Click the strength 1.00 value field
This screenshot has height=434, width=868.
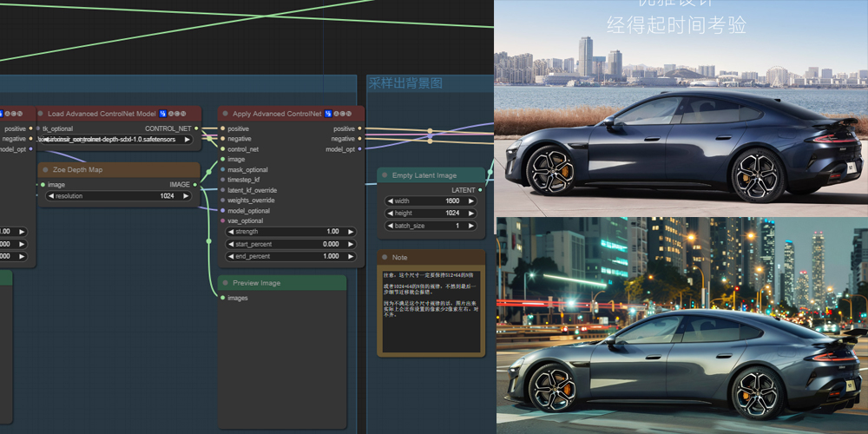tap(291, 232)
